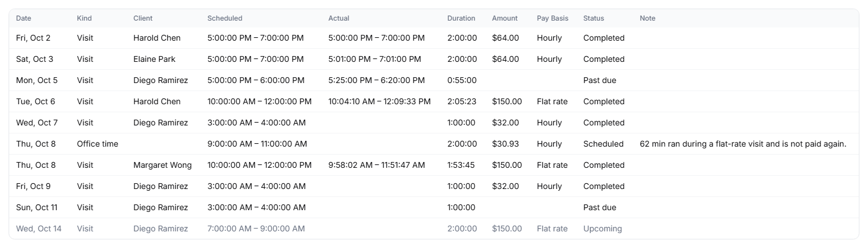Click actual time 5:25:00 PM – 6:20:00 PM
The width and height of the screenshot is (868, 248).
376,80
